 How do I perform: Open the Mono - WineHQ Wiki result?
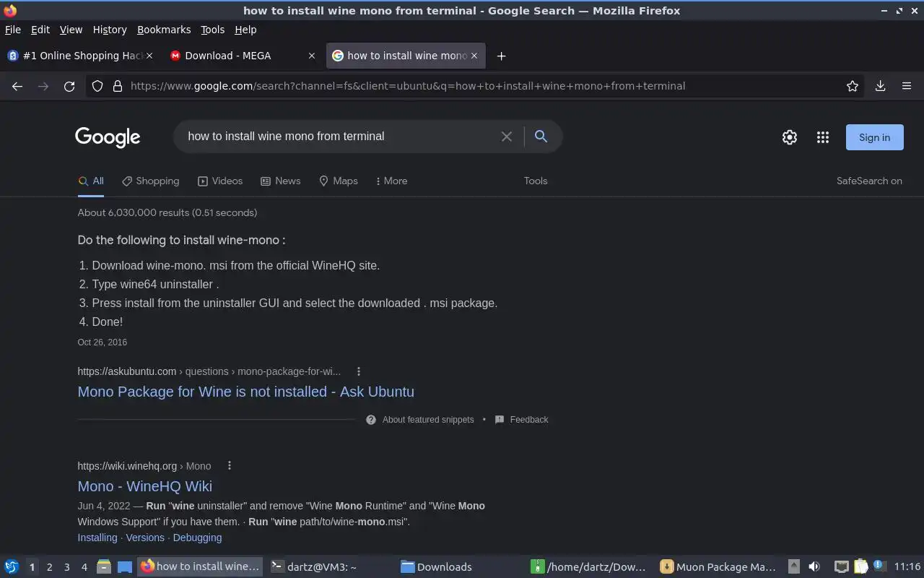[x=144, y=486]
